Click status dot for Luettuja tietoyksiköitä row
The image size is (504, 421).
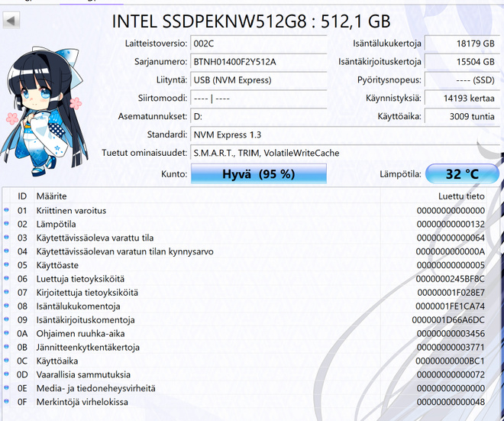tap(6, 278)
